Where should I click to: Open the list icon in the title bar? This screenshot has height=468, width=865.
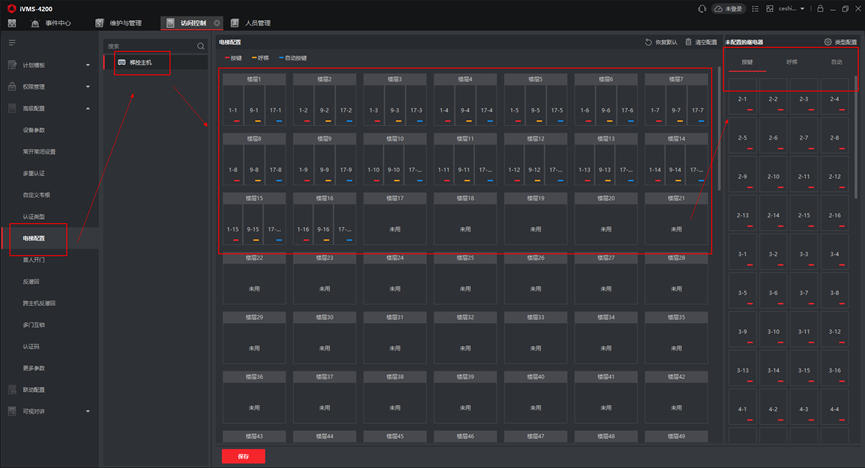755,9
